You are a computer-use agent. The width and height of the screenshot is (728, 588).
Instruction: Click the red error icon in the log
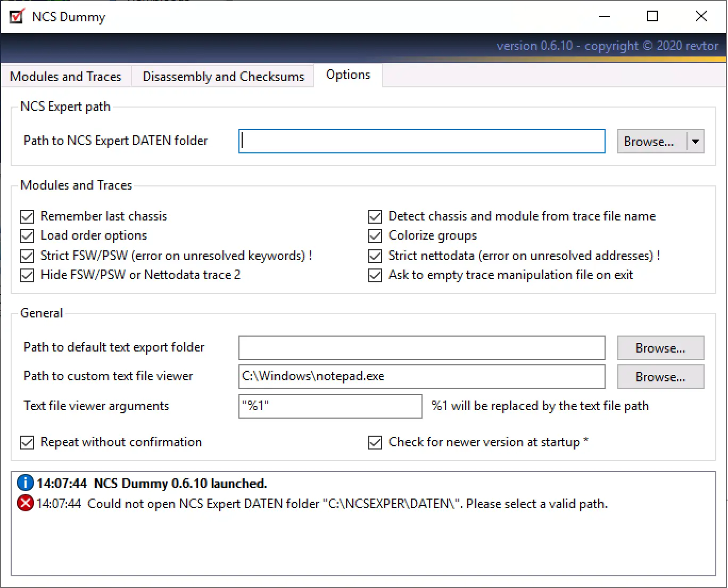(25, 503)
